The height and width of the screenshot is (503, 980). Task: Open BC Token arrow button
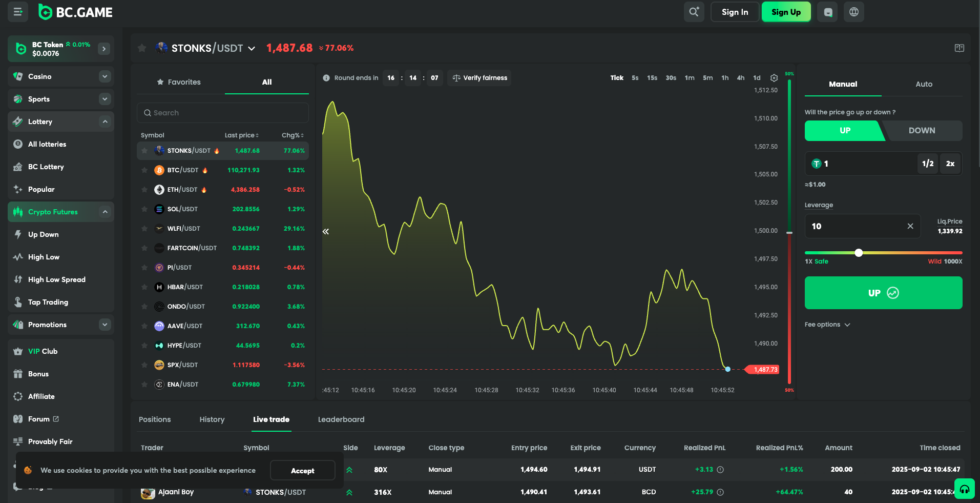click(x=104, y=49)
